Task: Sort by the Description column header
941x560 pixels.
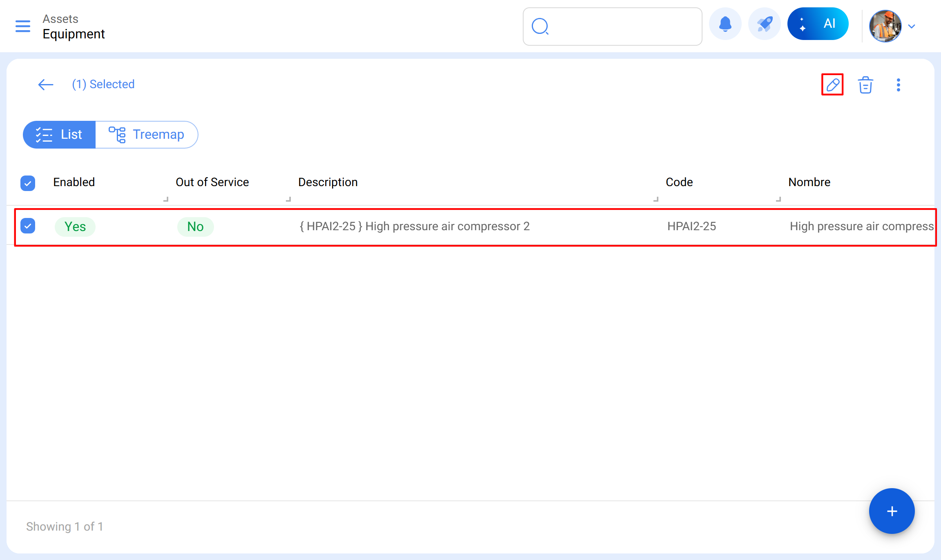Action: click(328, 182)
